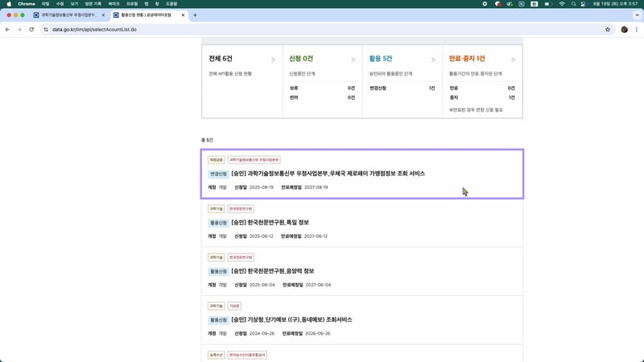Open the 방문 기록 menu
This screenshot has height=362, width=644.
coord(93,4)
